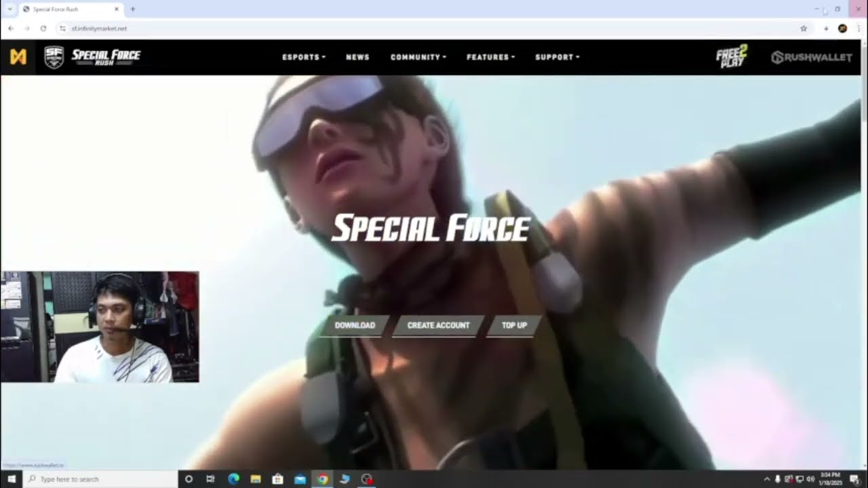
Task: Open Task View on the taskbar
Action: pyautogui.click(x=210, y=479)
